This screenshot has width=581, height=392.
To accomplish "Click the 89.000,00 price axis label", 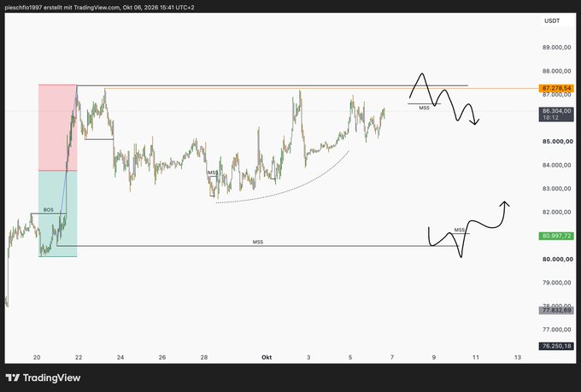I will click(556, 48).
